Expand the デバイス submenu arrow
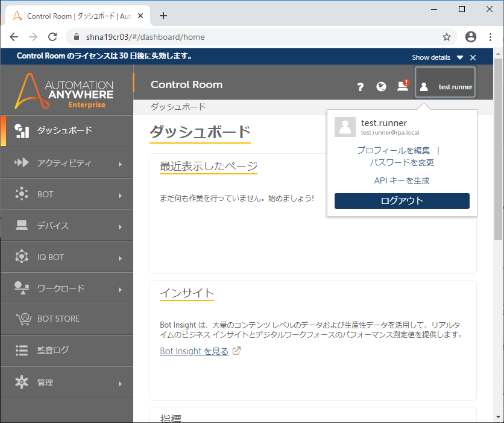Screen dimensions: 504x423 tap(120, 227)
